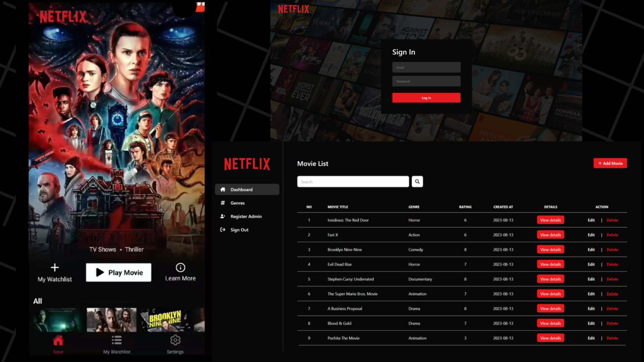Screen dimensions: 644x362
Task: View details for A Business Proposal
Action: [550, 309]
